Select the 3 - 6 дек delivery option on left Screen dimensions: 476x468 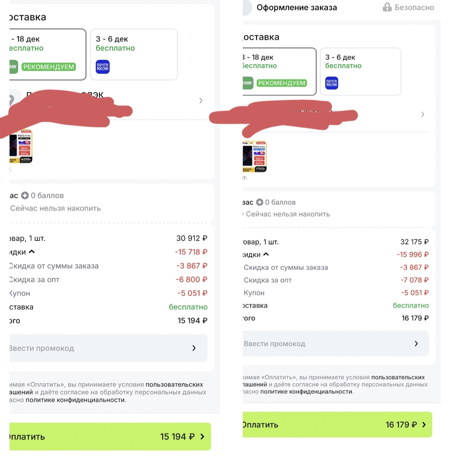134,54
